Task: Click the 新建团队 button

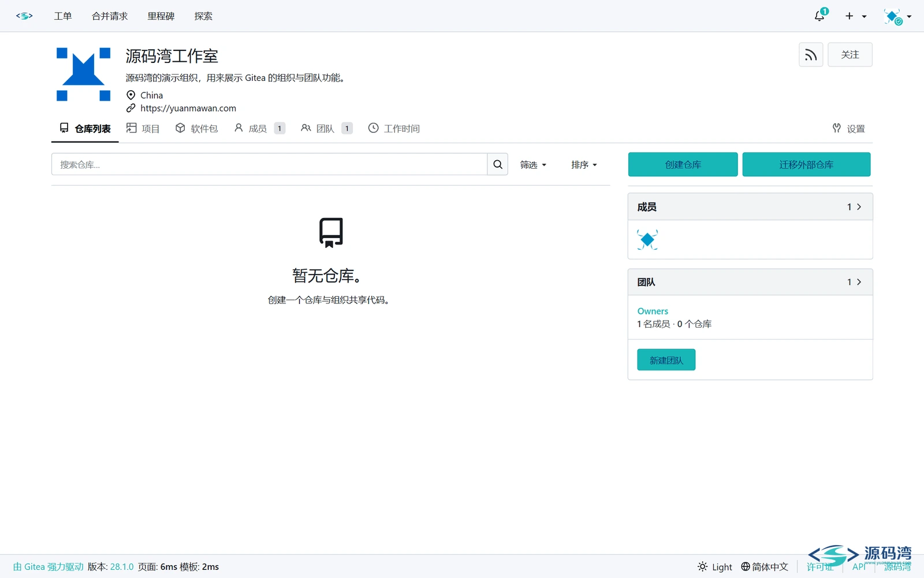Action: pyautogui.click(x=666, y=360)
